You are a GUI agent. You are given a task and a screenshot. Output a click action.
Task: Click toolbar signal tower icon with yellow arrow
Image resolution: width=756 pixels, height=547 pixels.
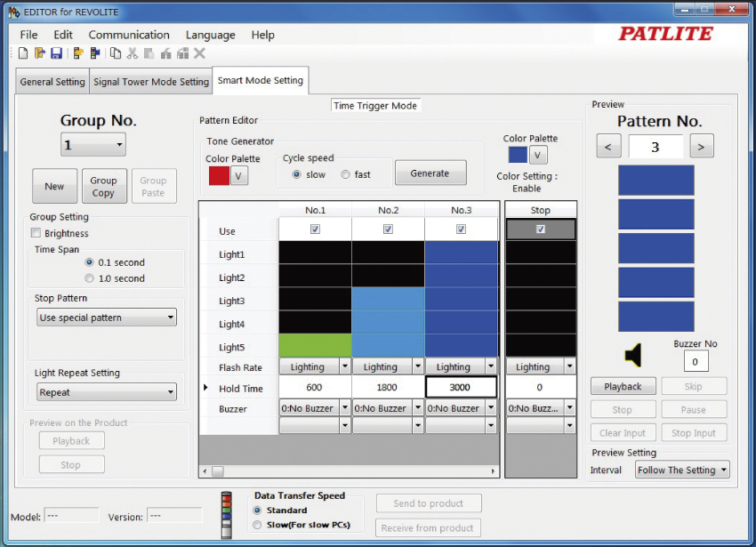coord(77,53)
